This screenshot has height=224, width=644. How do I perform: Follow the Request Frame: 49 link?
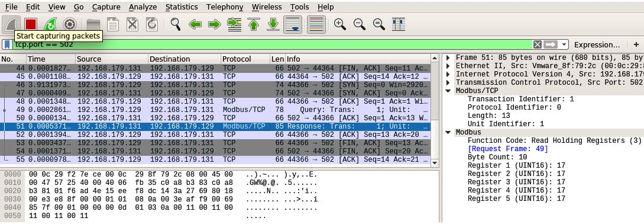[x=507, y=149]
